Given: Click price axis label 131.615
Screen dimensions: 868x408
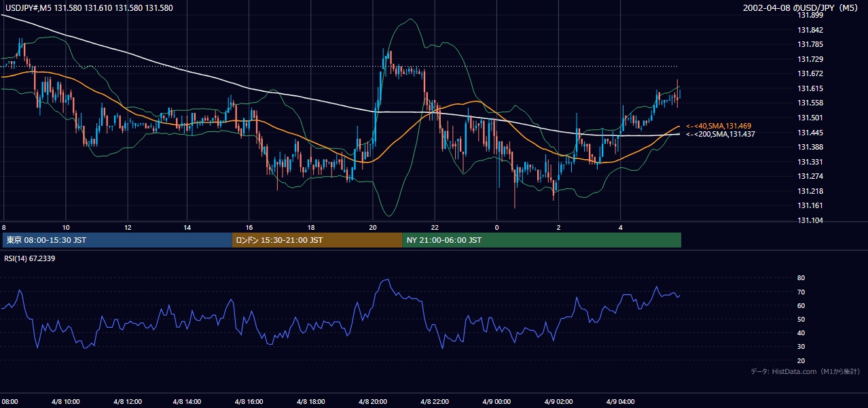Looking at the screenshot, I should [x=811, y=88].
